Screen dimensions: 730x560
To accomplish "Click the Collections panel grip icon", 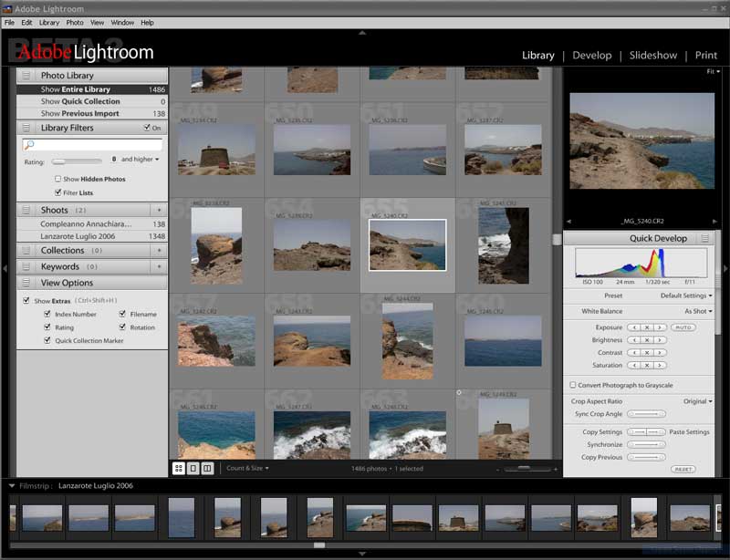I will click(26, 251).
